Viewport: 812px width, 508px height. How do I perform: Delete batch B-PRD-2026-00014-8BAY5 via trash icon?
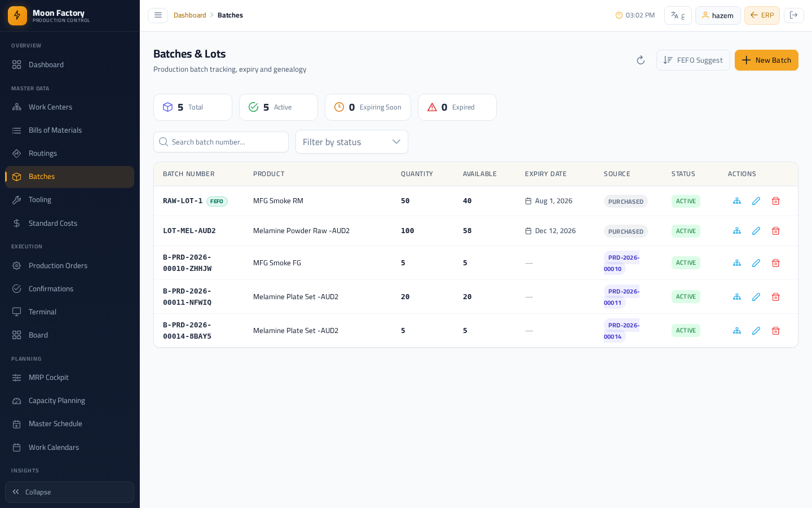pos(775,331)
